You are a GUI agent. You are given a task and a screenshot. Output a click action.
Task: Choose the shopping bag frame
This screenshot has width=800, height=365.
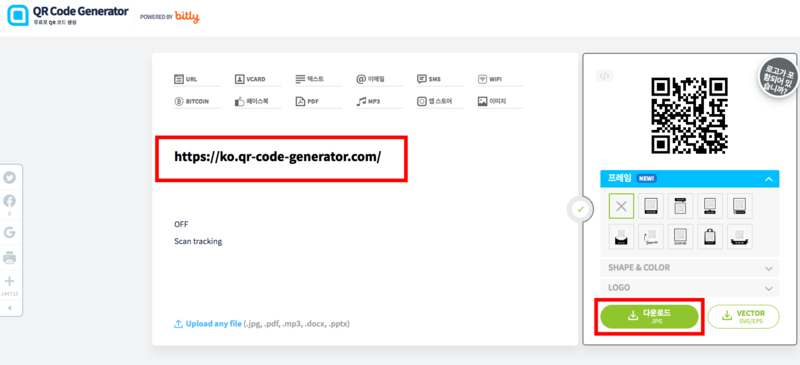(x=710, y=236)
